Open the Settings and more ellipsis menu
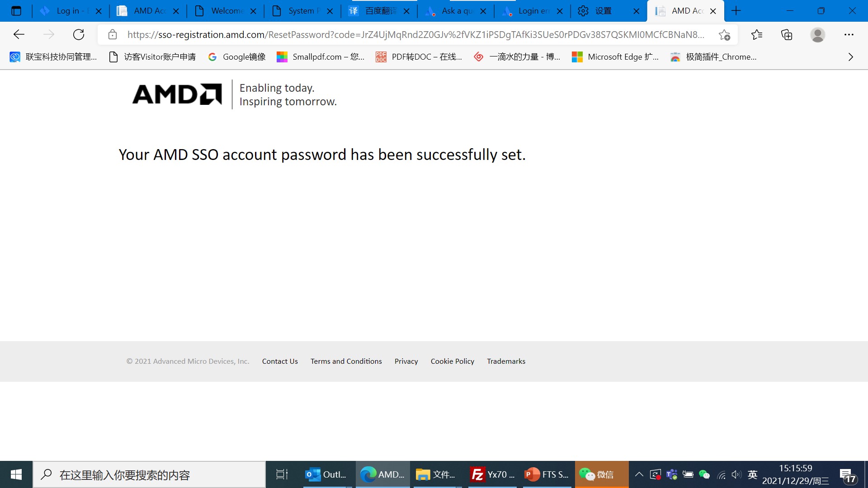 pos(849,34)
